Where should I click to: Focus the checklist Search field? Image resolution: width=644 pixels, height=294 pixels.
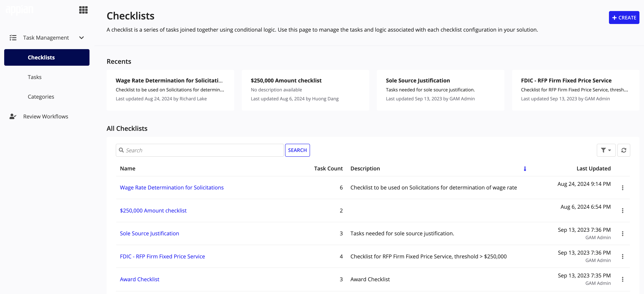(200, 150)
